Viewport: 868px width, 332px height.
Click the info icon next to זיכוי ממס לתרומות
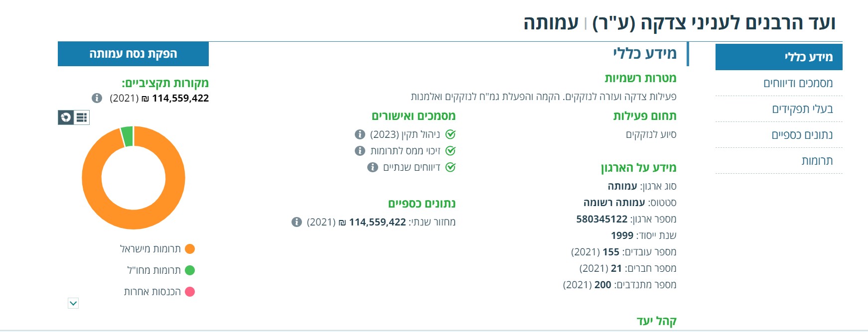click(x=360, y=151)
